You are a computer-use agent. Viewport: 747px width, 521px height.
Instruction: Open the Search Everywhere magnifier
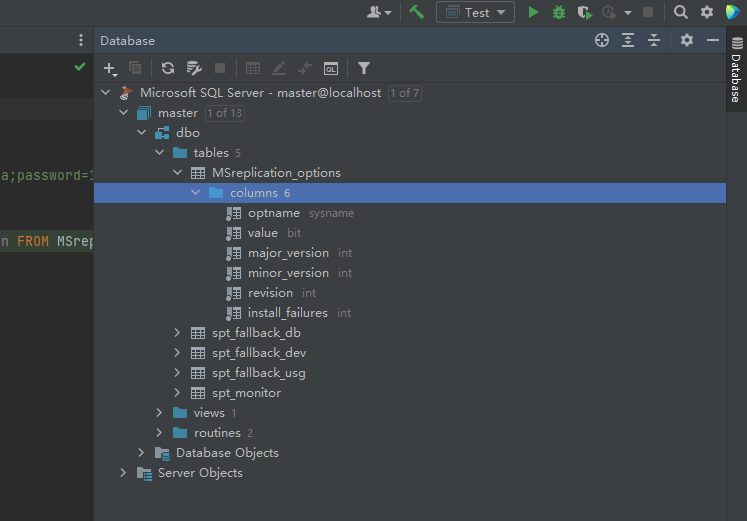click(x=681, y=12)
